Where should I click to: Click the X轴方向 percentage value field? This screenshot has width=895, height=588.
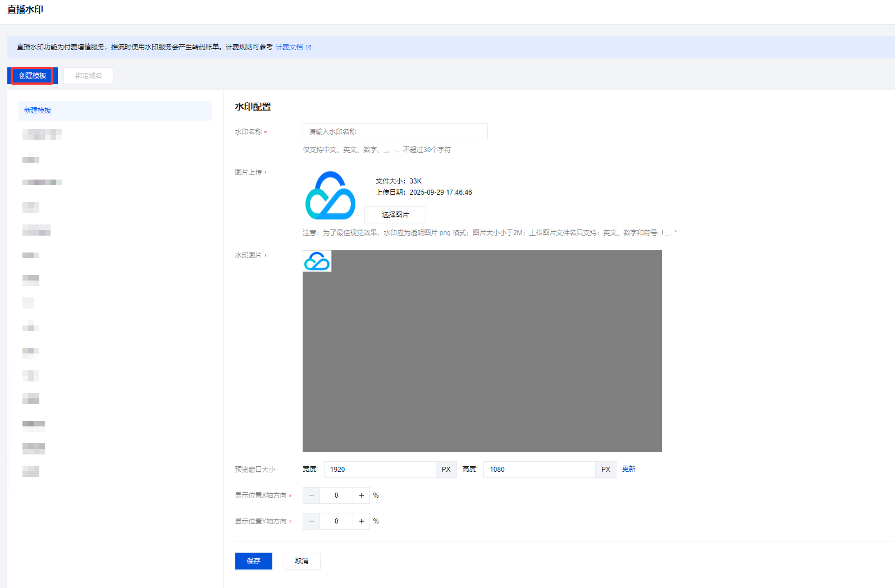pyautogui.click(x=336, y=495)
